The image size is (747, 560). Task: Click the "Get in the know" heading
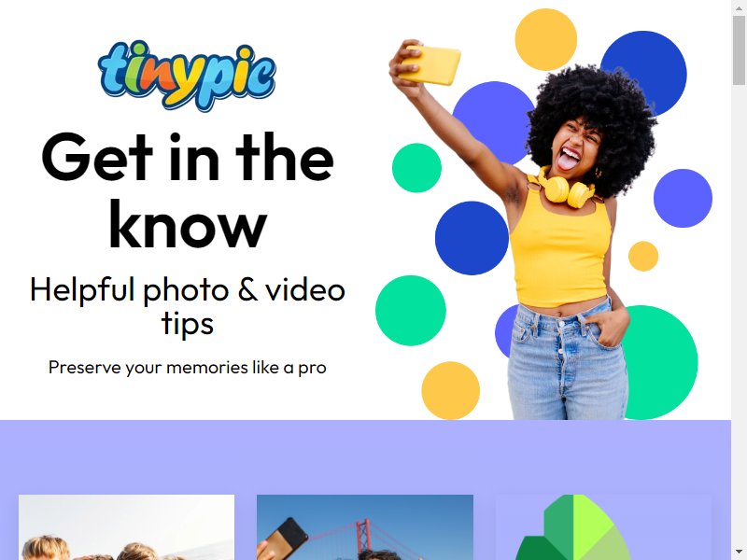pos(188,189)
